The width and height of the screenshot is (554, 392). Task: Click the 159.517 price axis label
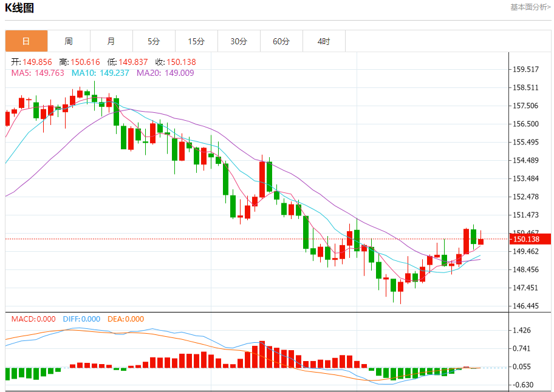point(525,69)
